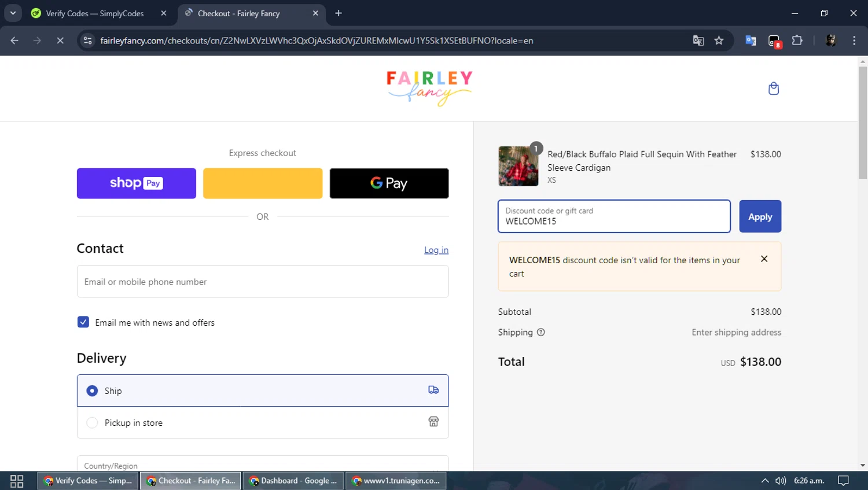Click the Fairley Fancy logo
Screen dimensions: 868x490
429,89
